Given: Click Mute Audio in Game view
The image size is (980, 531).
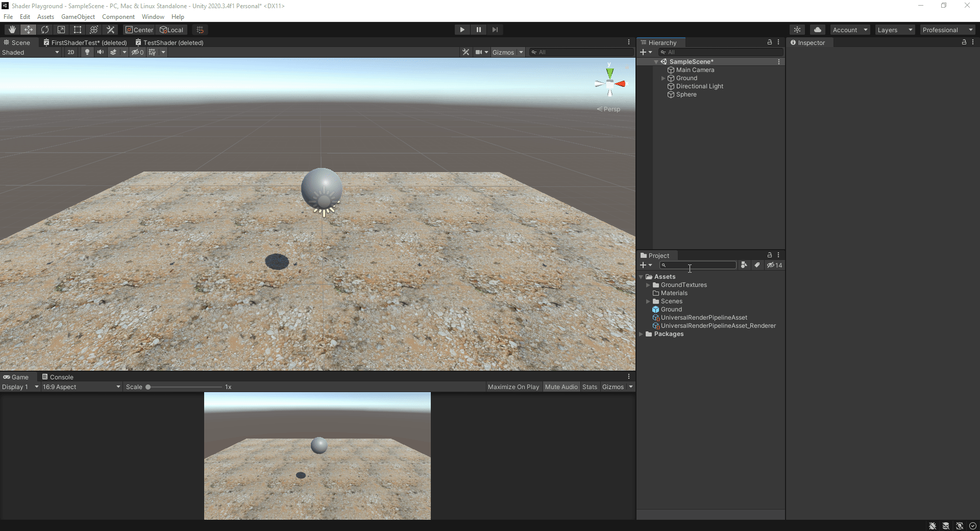Looking at the screenshot, I should pos(561,387).
